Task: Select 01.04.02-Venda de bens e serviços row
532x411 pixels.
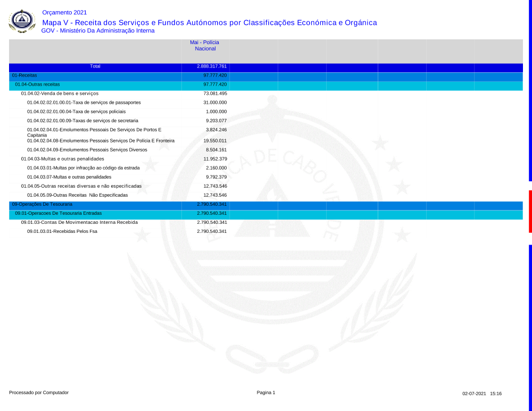Action: coord(60,94)
